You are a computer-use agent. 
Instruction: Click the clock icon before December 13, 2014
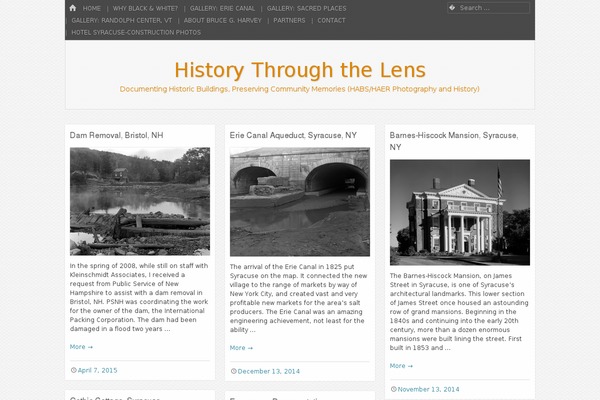(x=233, y=371)
